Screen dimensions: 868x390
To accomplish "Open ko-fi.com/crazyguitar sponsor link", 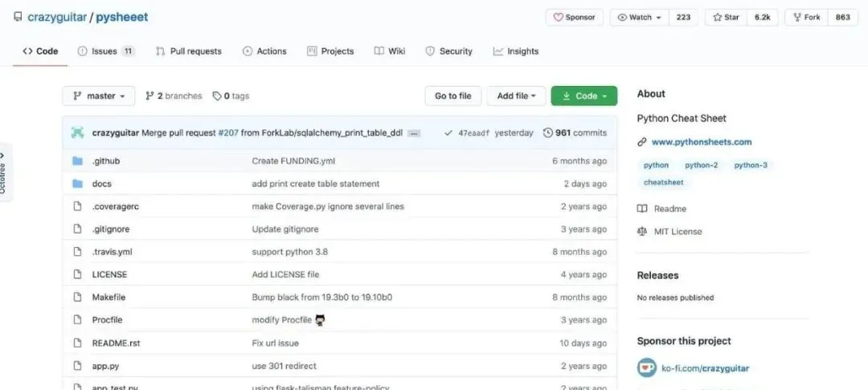I will (x=706, y=367).
